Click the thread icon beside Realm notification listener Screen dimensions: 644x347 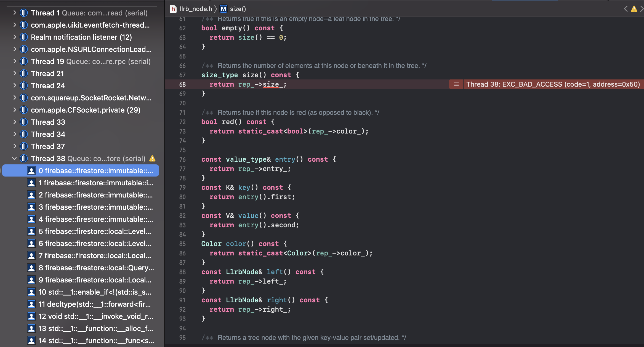(23, 37)
